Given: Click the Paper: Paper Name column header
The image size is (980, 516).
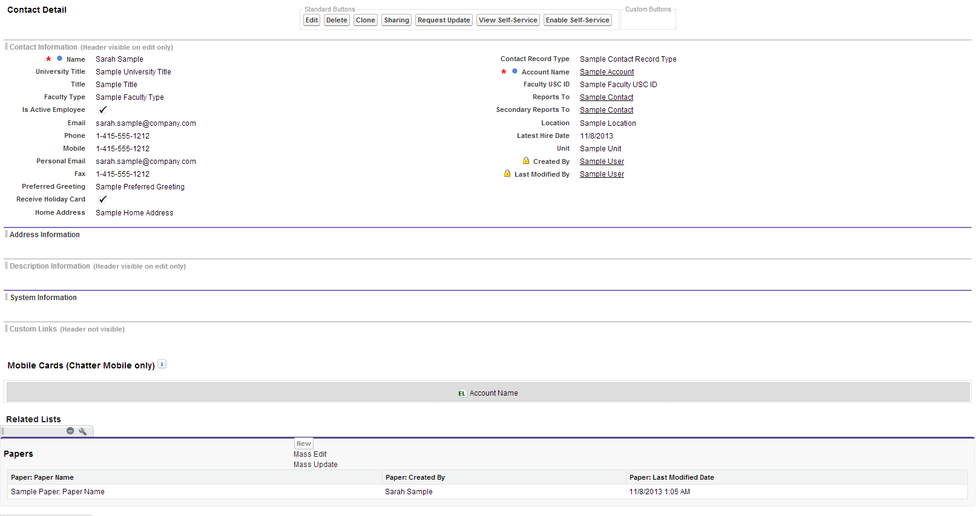Looking at the screenshot, I should coord(194,477).
